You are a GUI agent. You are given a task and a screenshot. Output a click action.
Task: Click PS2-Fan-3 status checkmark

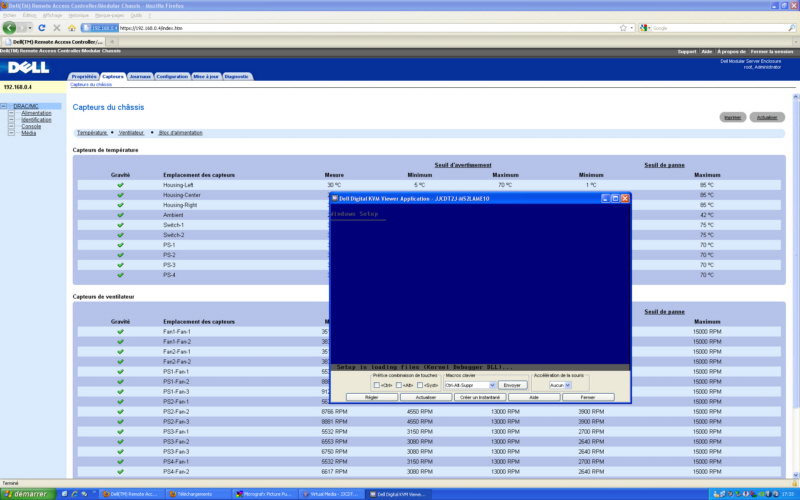click(120, 421)
